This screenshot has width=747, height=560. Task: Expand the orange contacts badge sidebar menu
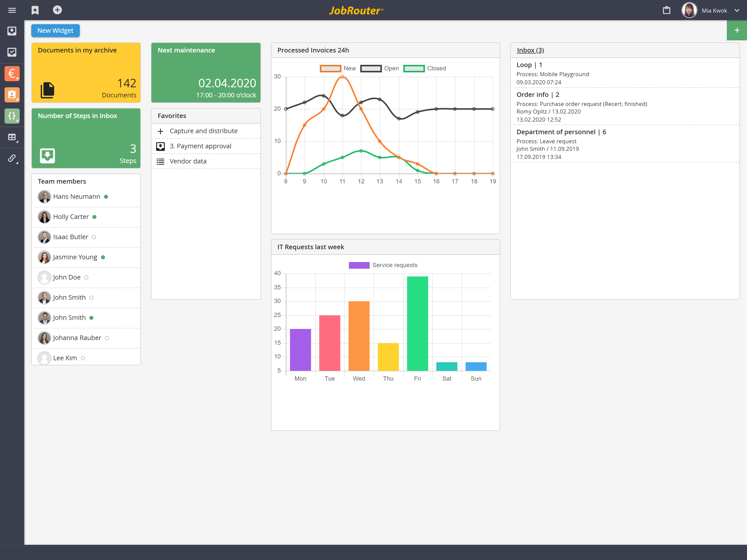tap(12, 95)
